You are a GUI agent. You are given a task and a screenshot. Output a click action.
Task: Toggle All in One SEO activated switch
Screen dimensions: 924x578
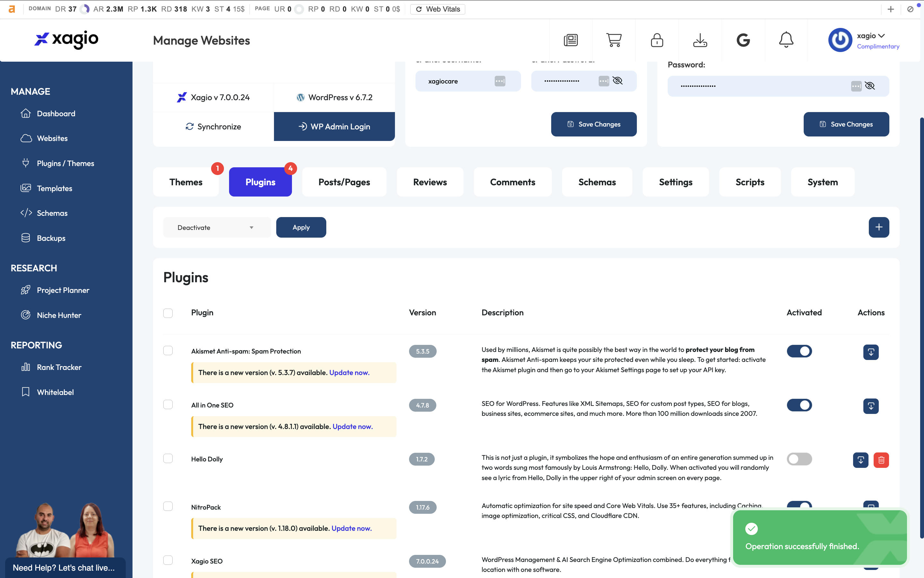[x=799, y=405]
